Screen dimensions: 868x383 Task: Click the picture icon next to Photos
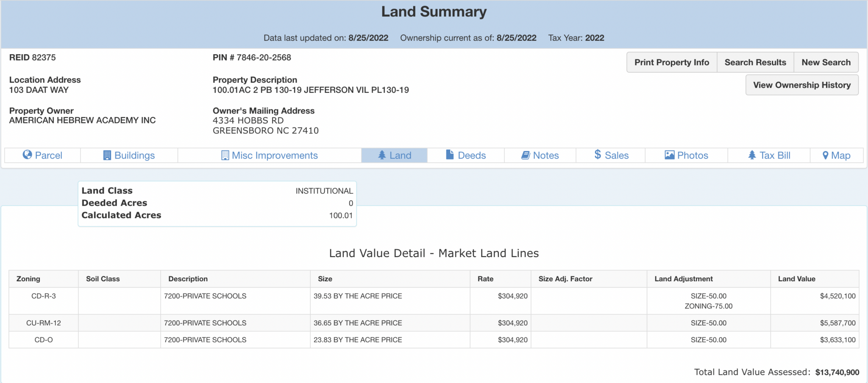click(x=670, y=155)
